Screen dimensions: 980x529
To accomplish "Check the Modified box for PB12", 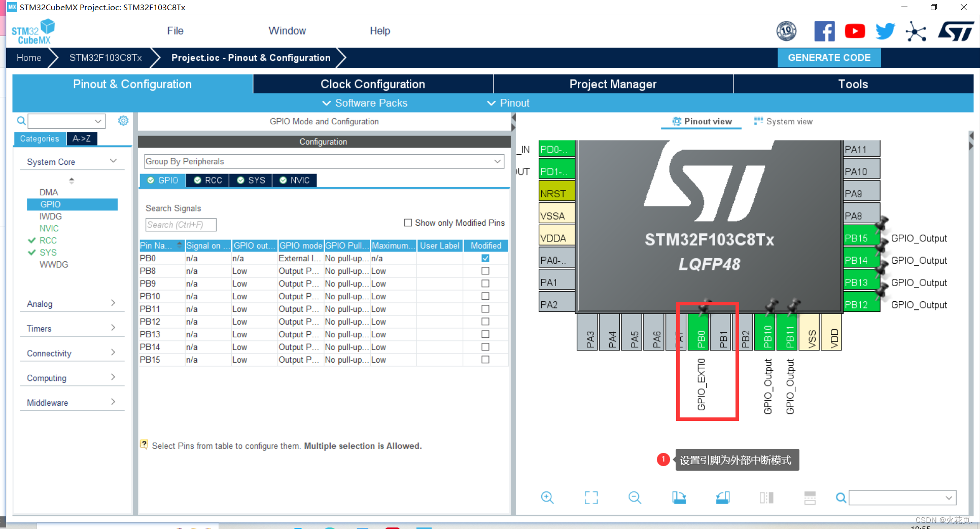I will [485, 322].
